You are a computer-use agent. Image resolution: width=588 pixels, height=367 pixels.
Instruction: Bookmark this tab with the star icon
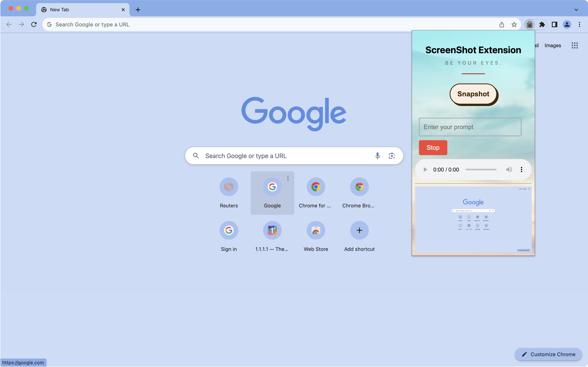pyautogui.click(x=514, y=24)
